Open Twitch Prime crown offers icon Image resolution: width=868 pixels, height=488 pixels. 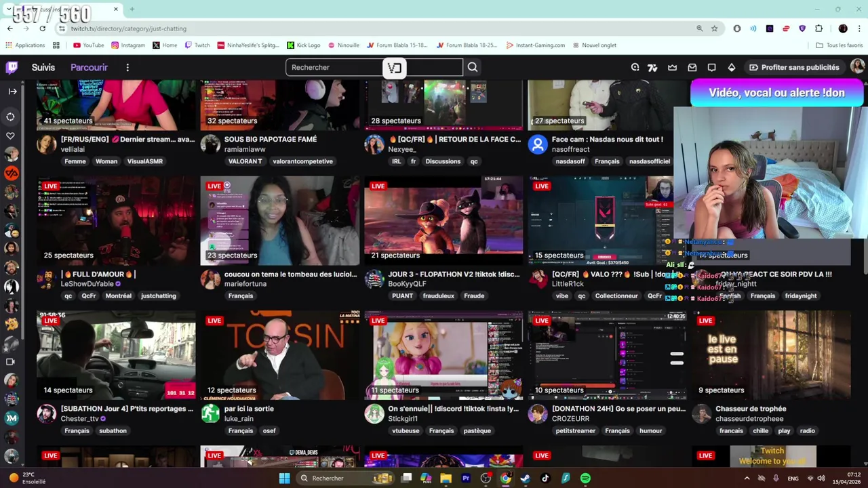672,67
